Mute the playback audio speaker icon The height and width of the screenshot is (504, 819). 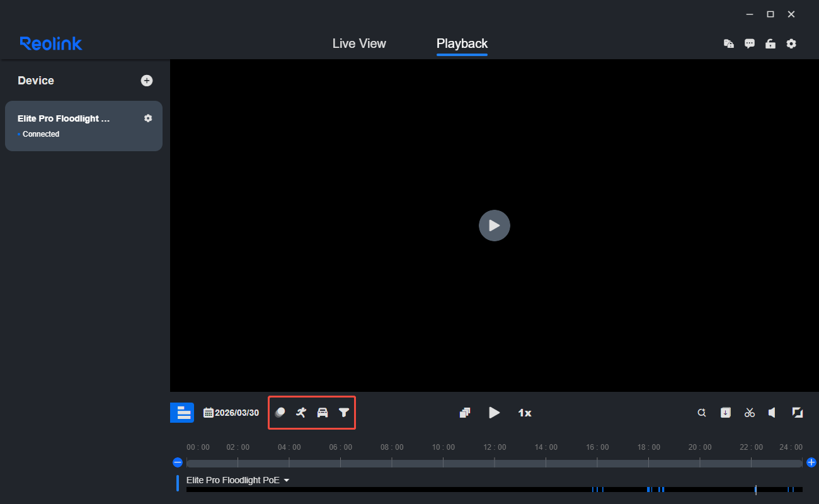point(772,413)
